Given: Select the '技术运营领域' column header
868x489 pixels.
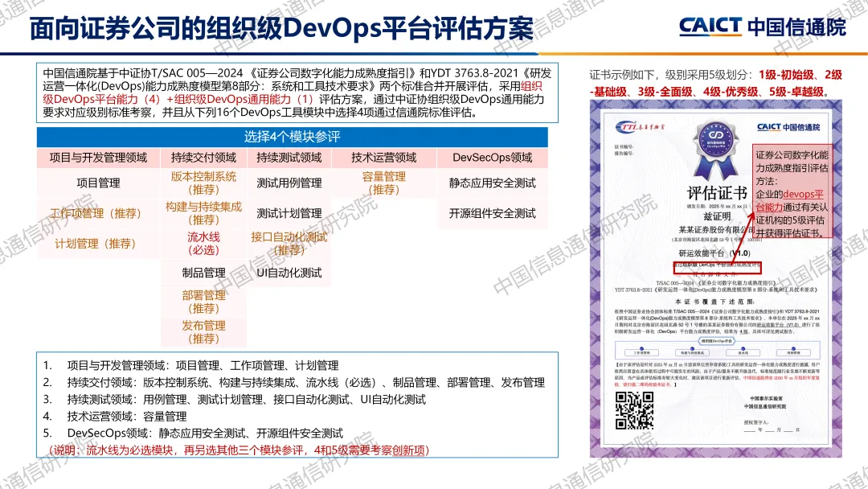Looking at the screenshot, I should (383, 158).
